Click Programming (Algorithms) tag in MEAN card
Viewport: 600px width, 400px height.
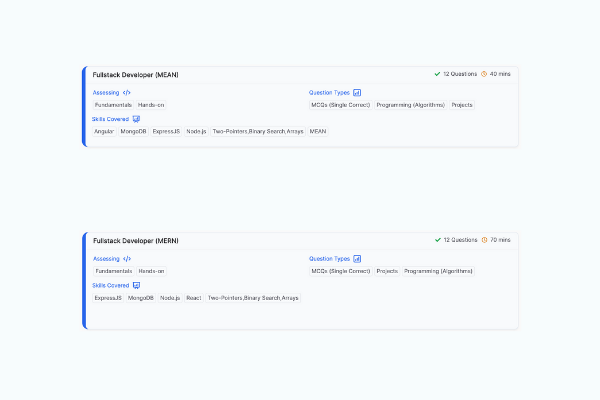coord(410,105)
